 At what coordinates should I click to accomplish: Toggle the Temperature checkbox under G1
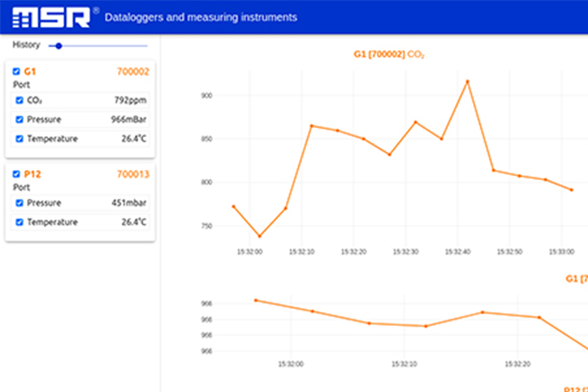click(20, 139)
